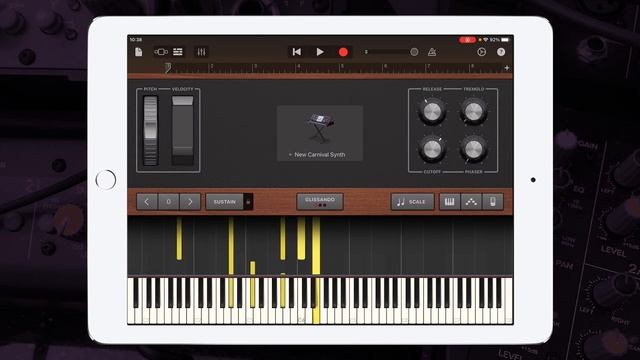Go to beginning of song
Image resolution: width=640 pixels, height=360 pixels.
pos(297,52)
